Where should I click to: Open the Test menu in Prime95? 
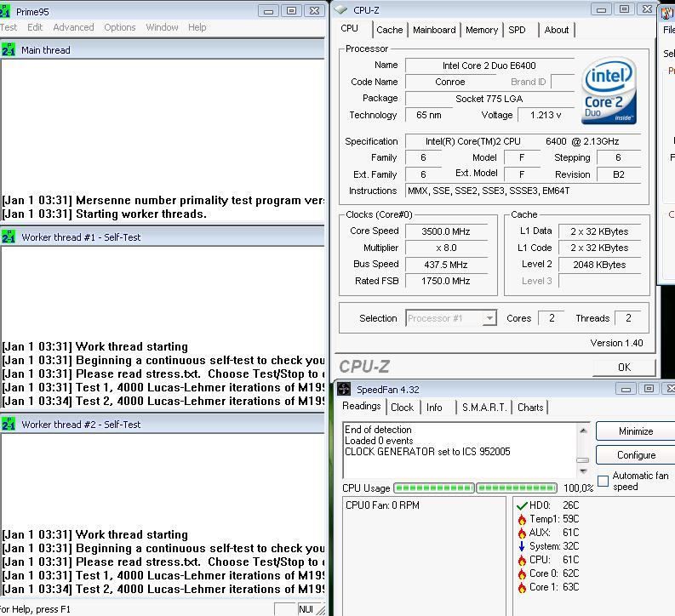(9, 27)
